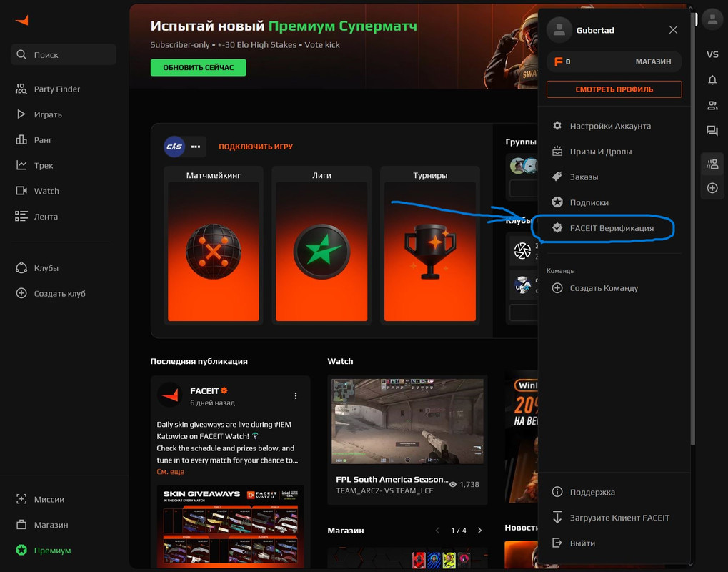Open SKIN GIVEAWAYS post image
This screenshot has height=572, width=728.
tap(231, 527)
